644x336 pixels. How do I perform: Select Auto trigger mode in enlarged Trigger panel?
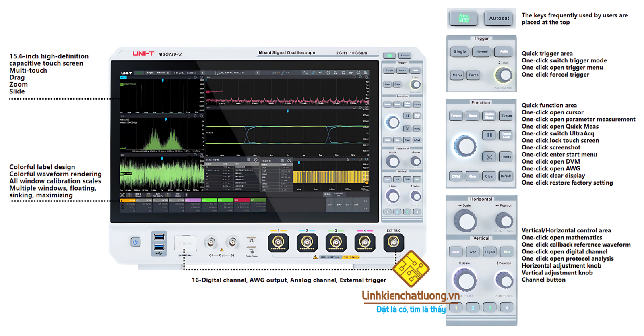pos(504,52)
